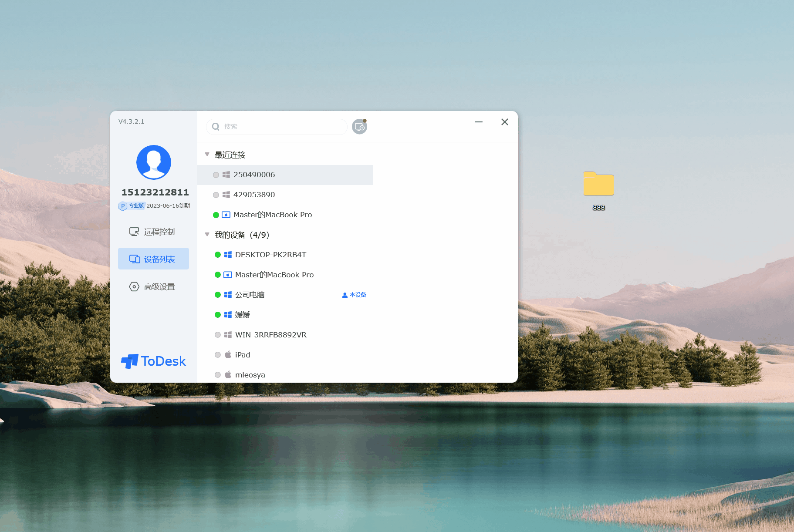Select the circle next to 429053890
This screenshot has height=532, width=794.
[x=216, y=195]
